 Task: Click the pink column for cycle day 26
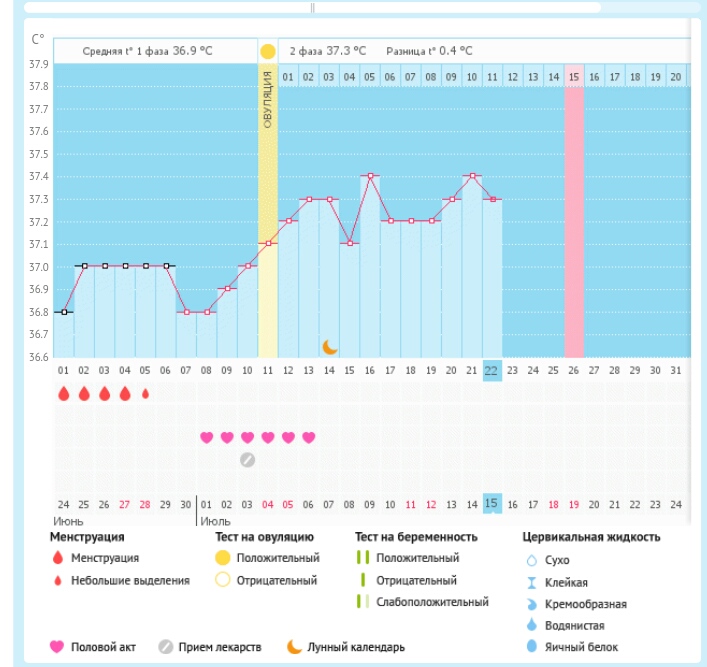(574, 220)
